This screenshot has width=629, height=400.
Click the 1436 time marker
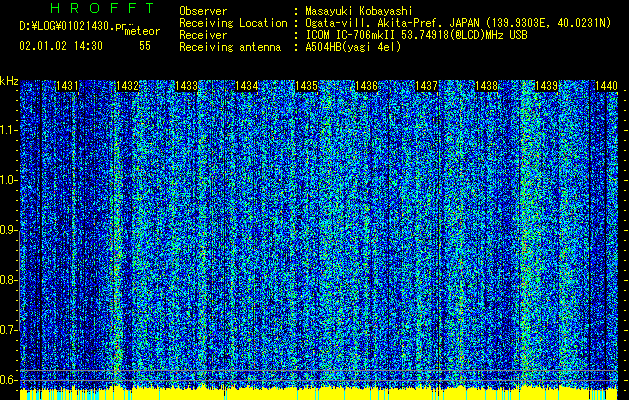tap(366, 86)
